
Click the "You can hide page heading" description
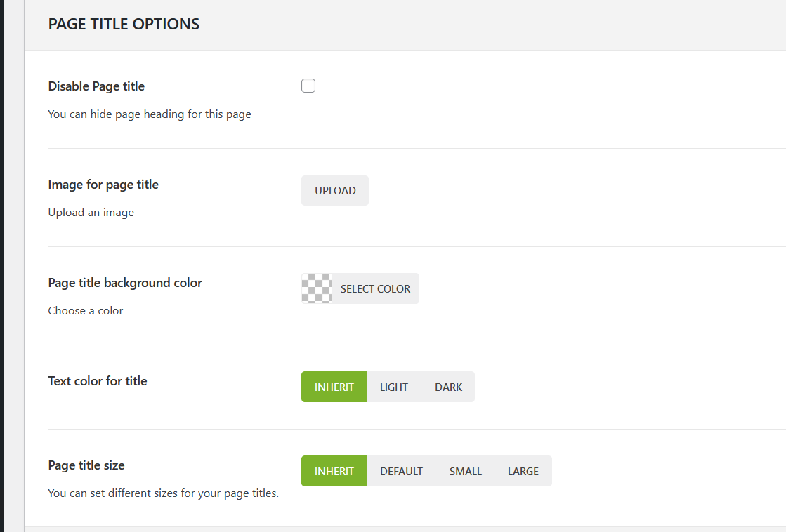point(149,114)
